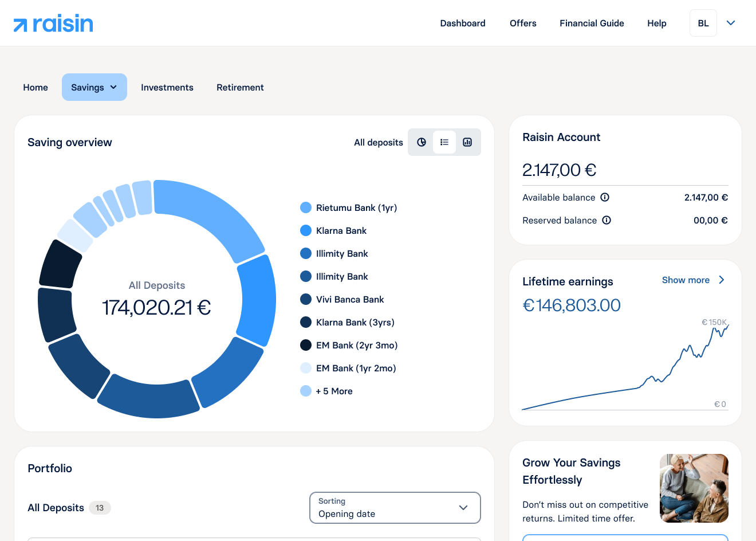Image resolution: width=756 pixels, height=541 pixels.
Task: Click EM Bank (1yr 2mo) legend dot
Action: pyautogui.click(x=306, y=368)
